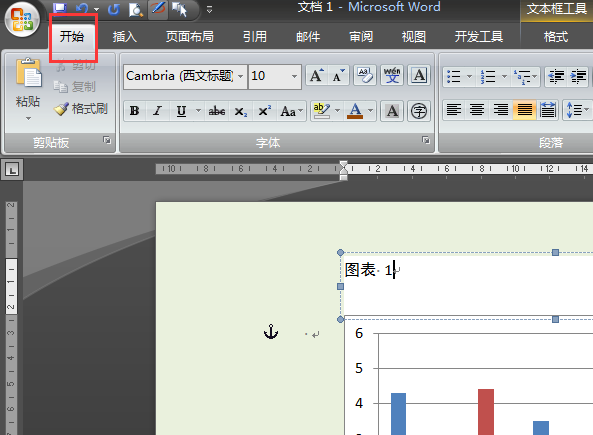Click the phonetic guide wén icon
The width and height of the screenshot is (593, 435).
tap(392, 76)
